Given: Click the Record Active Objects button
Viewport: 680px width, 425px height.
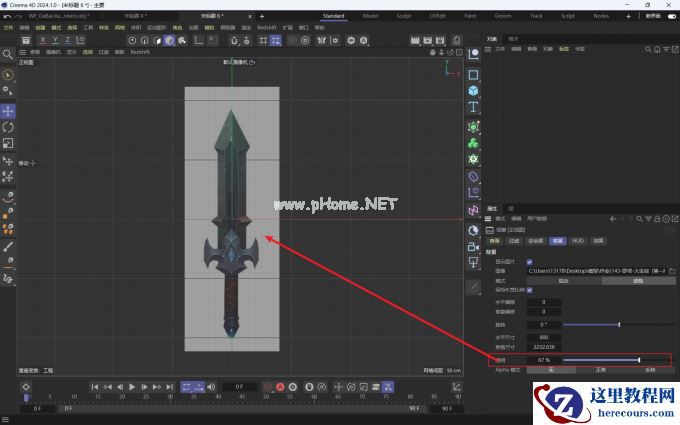Looking at the screenshot, I should [268, 387].
